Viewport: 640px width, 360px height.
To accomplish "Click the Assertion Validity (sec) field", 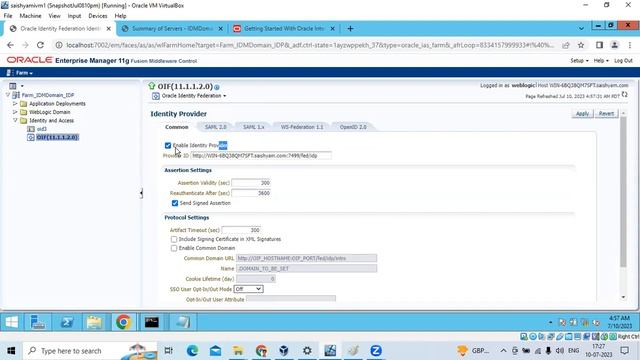I will click(251, 183).
